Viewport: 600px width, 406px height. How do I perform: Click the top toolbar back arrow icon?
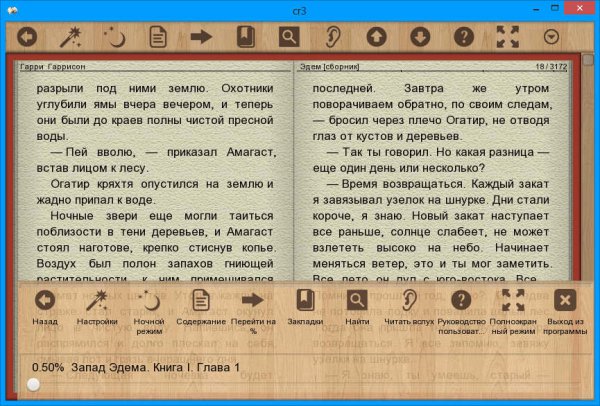pyautogui.click(x=27, y=37)
